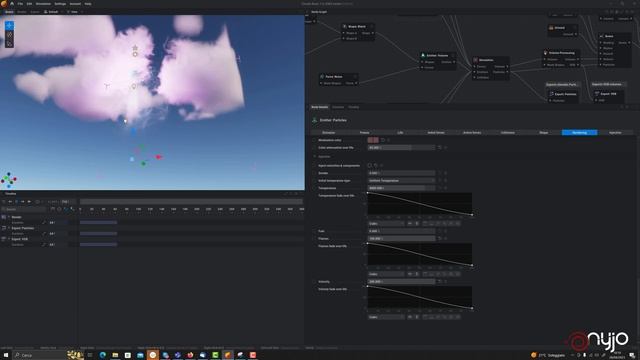This screenshot has width=640, height=360.
Task: Open the View dropdown above viewport
Action: pyautogui.click(x=74, y=12)
